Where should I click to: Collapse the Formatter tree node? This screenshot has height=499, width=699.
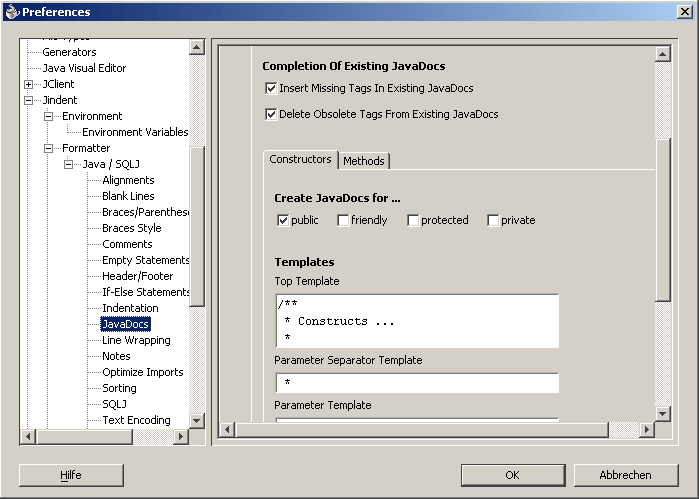coord(49,148)
